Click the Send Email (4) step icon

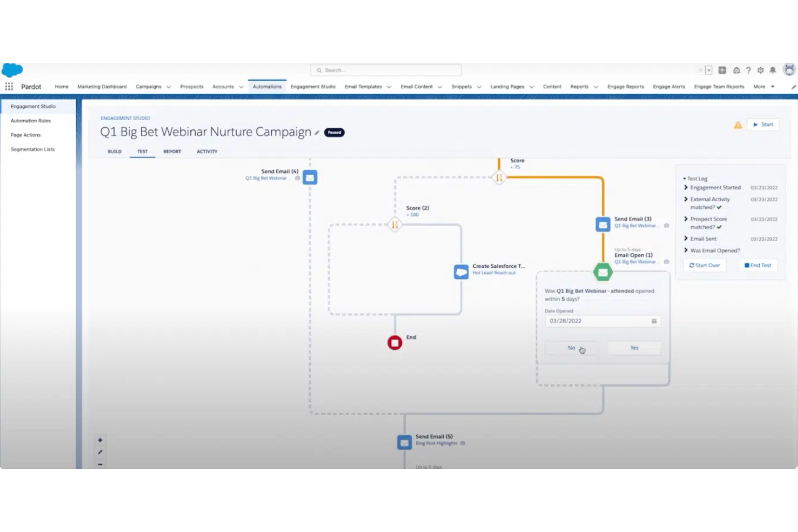pyautogui.click(x=309, y=177)
